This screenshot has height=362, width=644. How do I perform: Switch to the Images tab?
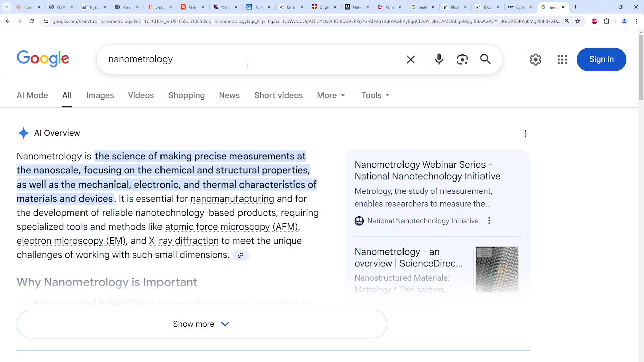[x=100, y=95]
